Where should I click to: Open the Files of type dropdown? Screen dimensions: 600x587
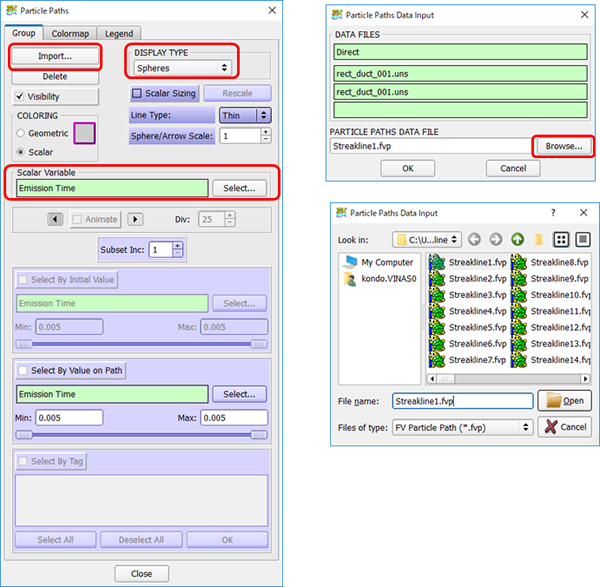pyautogui.click(x=462, y=427)
